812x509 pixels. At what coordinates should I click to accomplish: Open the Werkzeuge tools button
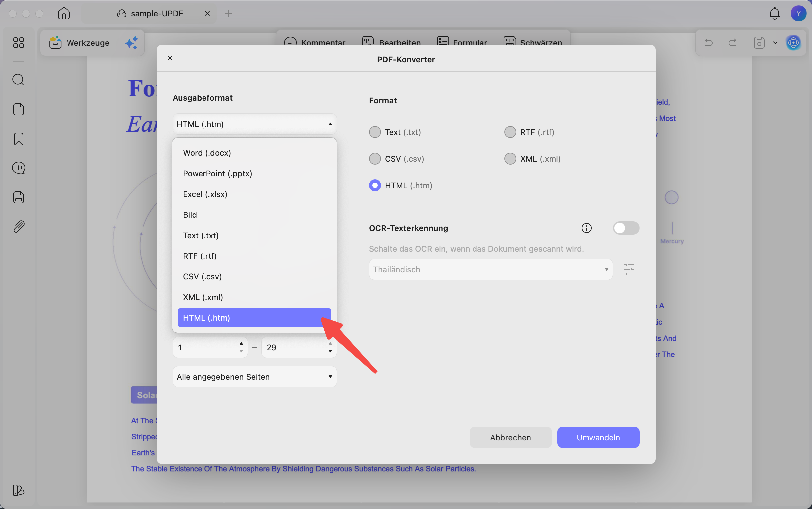(x=79, y=43)
